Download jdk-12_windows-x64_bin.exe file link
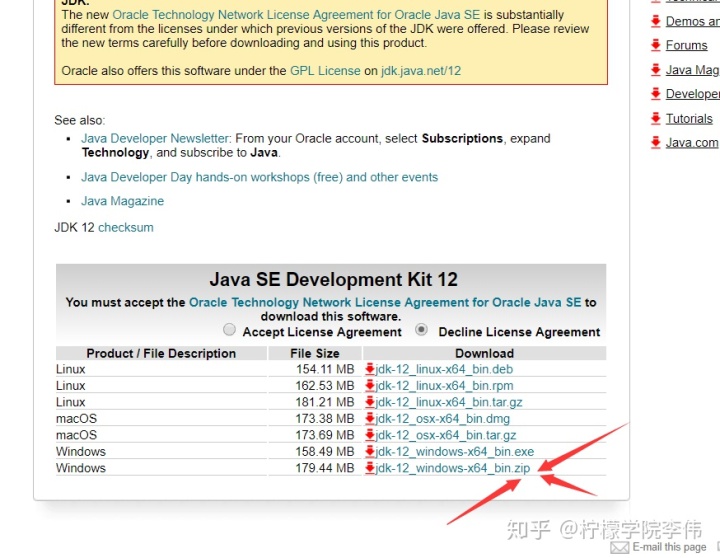 [x=455, y=452]
